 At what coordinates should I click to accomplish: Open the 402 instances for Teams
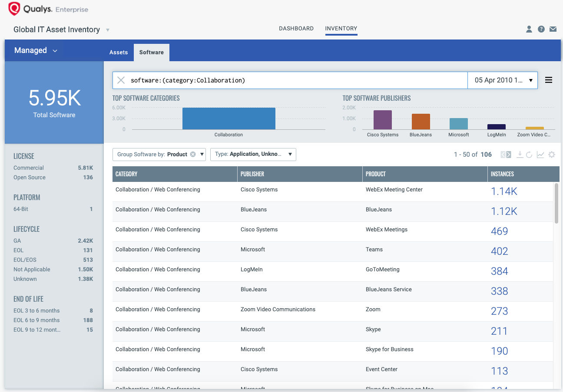click(x=500, y=251)
